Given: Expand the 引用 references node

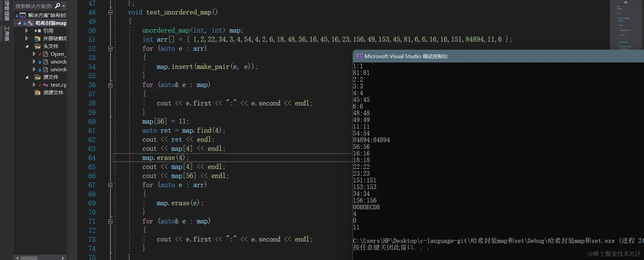Looking at the screenshot, I should click(x=27, y=31).
